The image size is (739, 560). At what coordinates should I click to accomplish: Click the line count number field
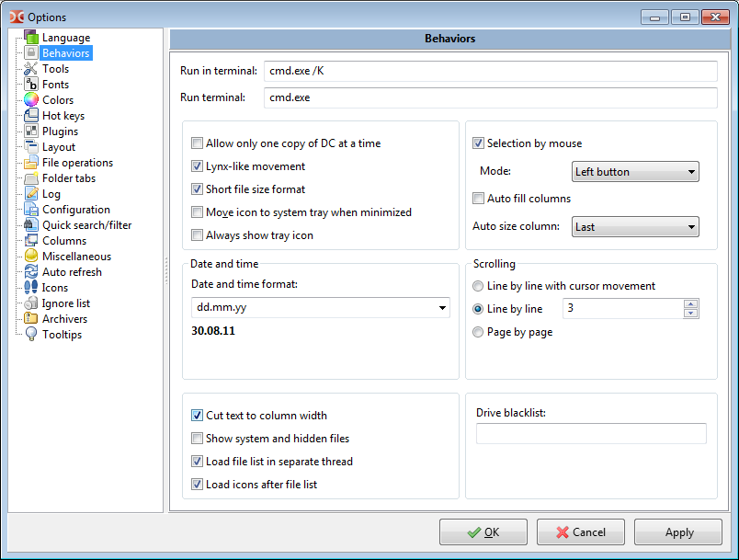click(x=622, y=309)
